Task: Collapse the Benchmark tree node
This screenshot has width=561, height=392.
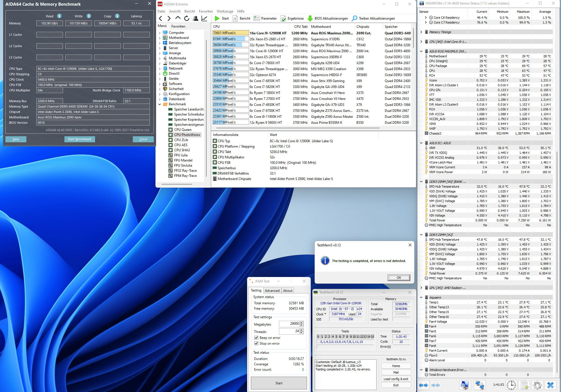Action: tap(160, 104)
